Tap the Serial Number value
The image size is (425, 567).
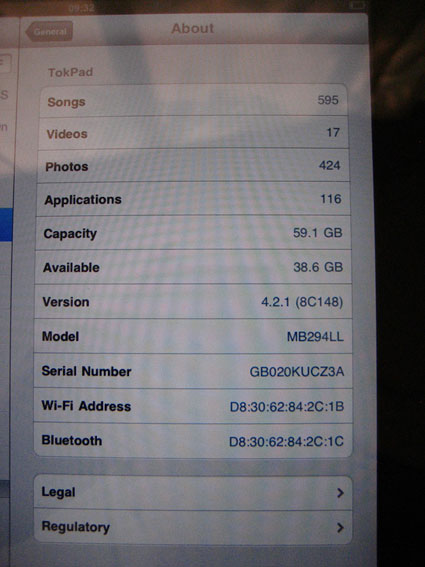[297, 371]
